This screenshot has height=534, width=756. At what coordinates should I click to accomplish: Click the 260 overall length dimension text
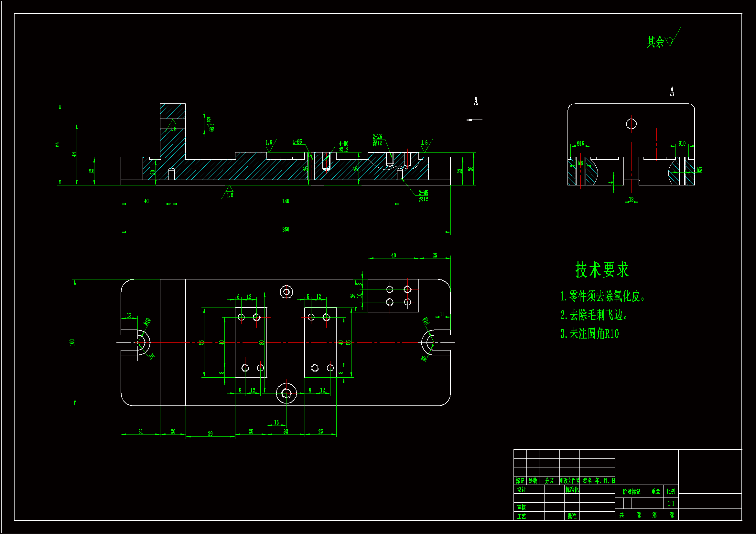[286, 229]
